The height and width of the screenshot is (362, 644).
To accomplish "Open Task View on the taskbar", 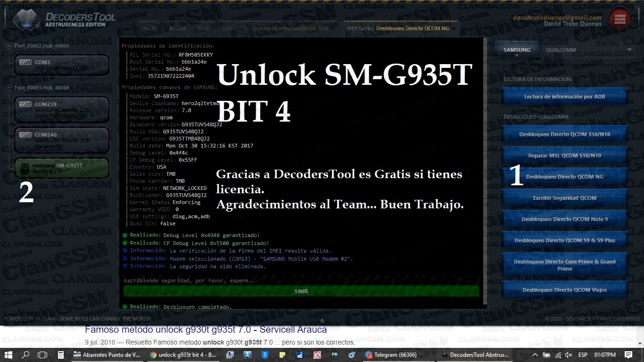I will [x=42, y=355].
